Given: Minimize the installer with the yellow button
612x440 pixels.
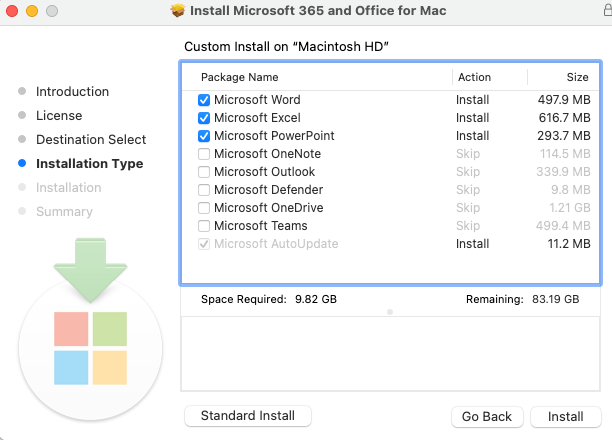Looking at the screenshot, I should 32,11.
